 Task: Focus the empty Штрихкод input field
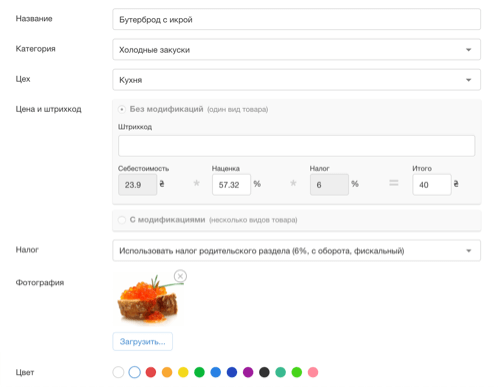pos(296,146)
